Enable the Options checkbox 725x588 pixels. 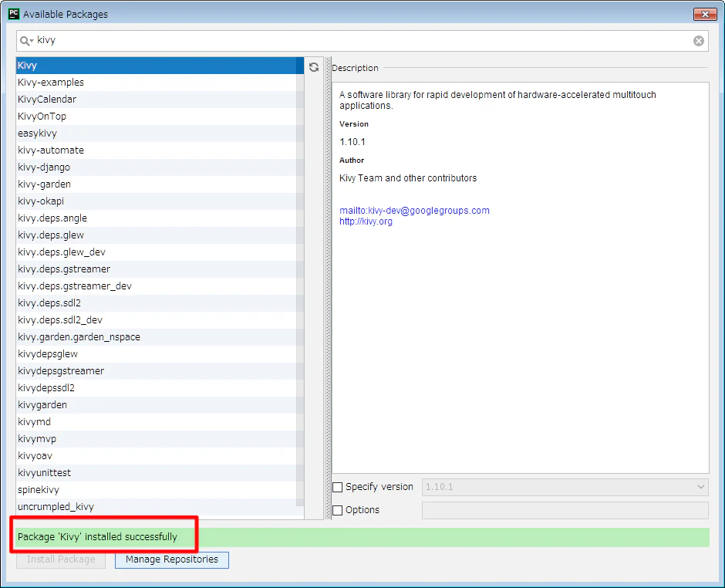(x=338, y=510)
